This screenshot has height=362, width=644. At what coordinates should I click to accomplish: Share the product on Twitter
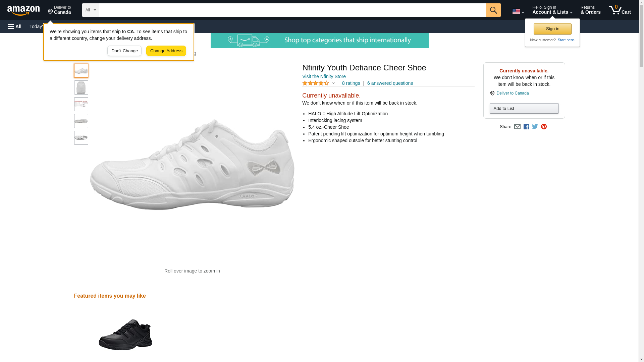coord(535,127)
